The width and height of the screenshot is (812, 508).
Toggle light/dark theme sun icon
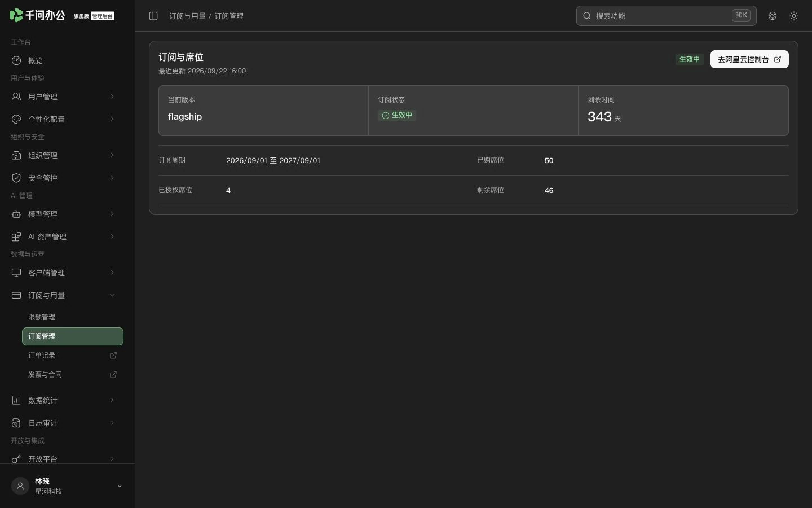pyautogui.click(x=794, y=16)
